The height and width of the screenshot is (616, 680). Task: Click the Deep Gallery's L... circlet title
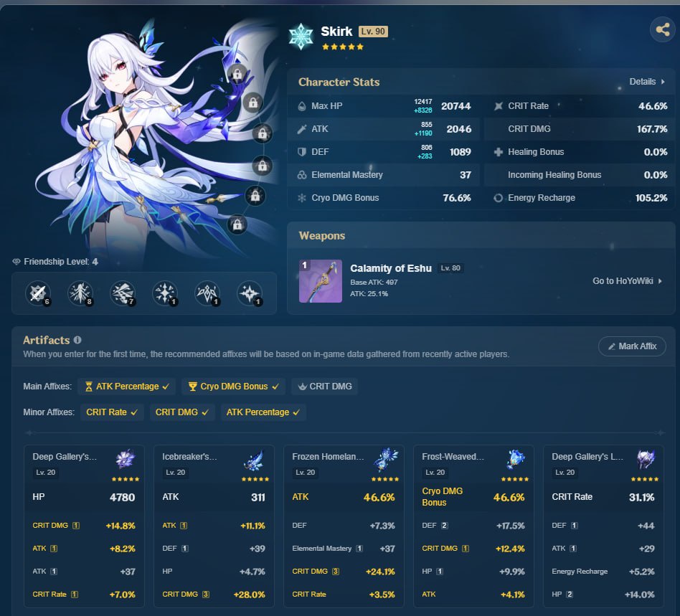(x=587, y=457)
